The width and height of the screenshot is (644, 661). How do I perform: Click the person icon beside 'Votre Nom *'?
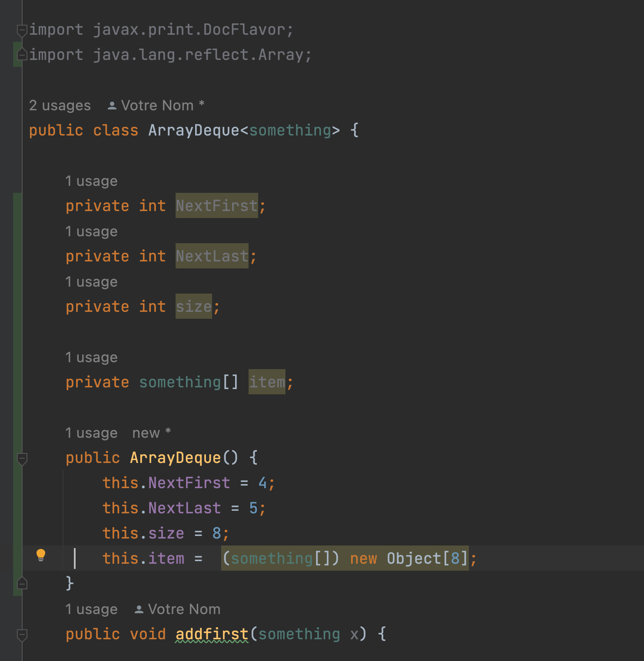(x=112, y=106)
